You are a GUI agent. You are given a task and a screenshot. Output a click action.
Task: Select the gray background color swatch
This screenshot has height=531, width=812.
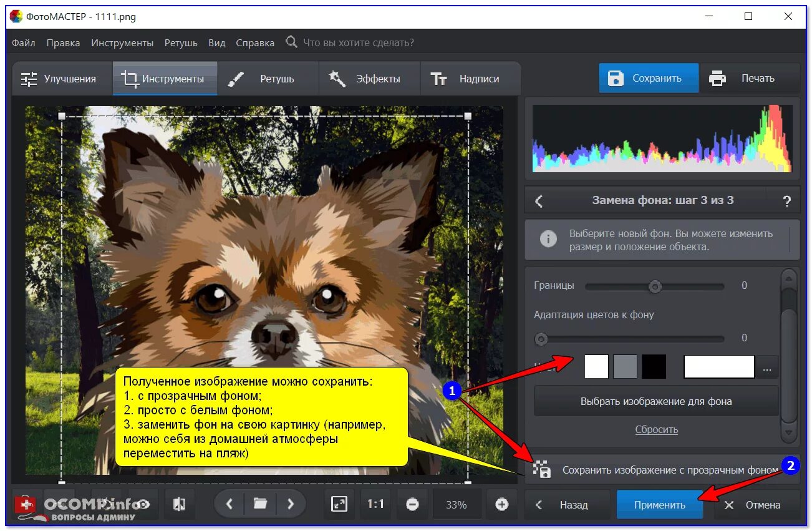click(625, 367)
